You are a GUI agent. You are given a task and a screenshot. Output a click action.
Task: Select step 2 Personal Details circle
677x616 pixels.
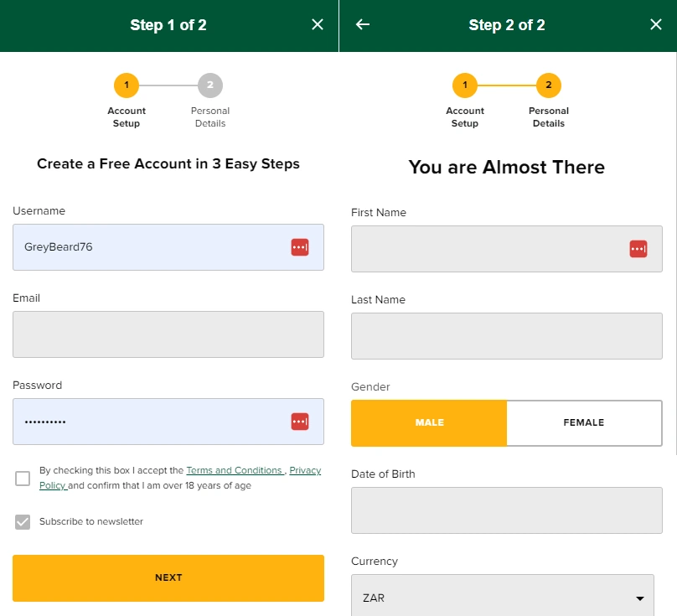tap(210, 85)
